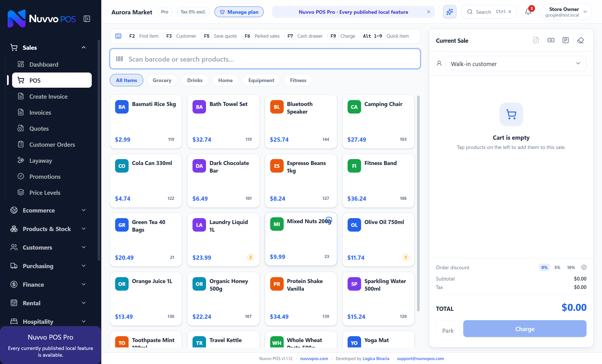
Task: Go to Create Invoice
Action: click(x=52, y=96)
